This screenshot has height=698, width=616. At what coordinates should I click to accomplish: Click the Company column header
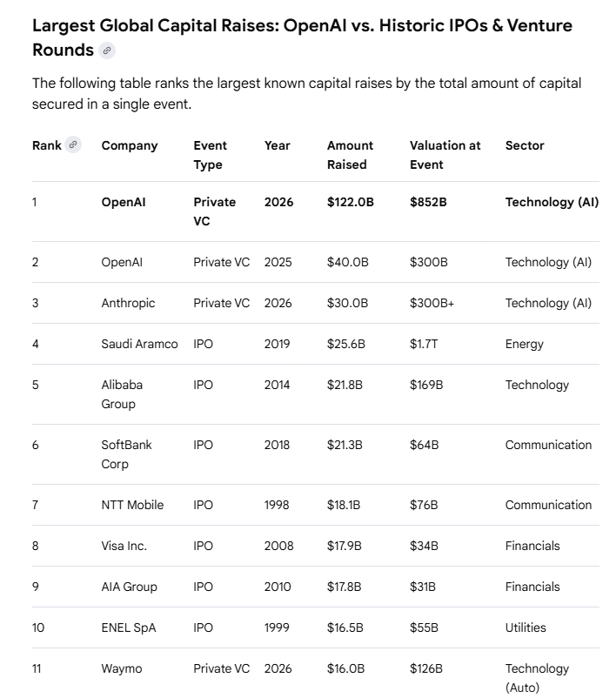coord(130,145)
